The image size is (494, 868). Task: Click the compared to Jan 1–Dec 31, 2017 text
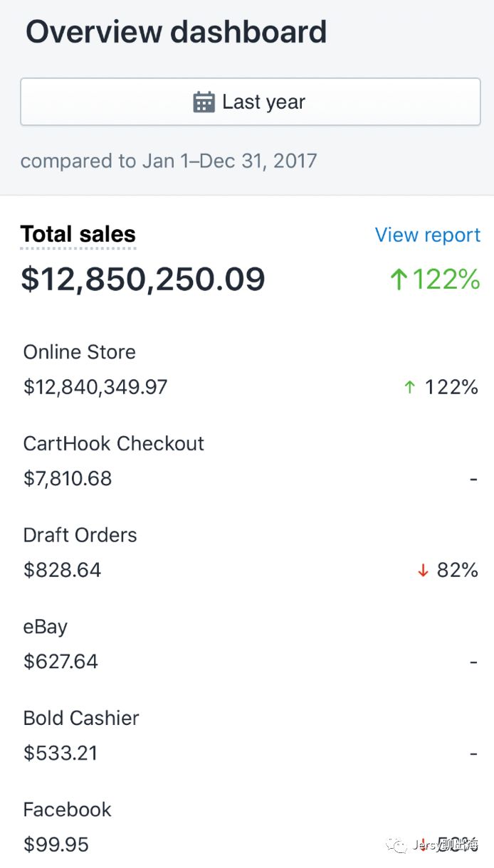(169, 161)
